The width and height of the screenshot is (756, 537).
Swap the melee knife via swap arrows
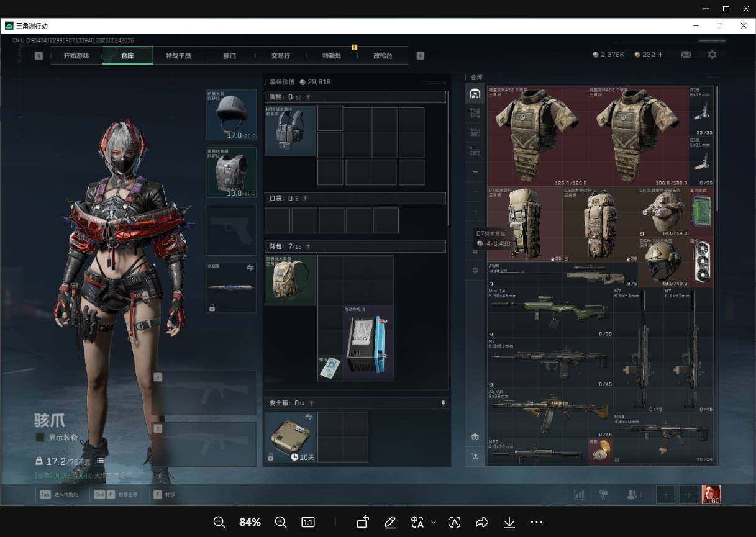click(250, 268)
